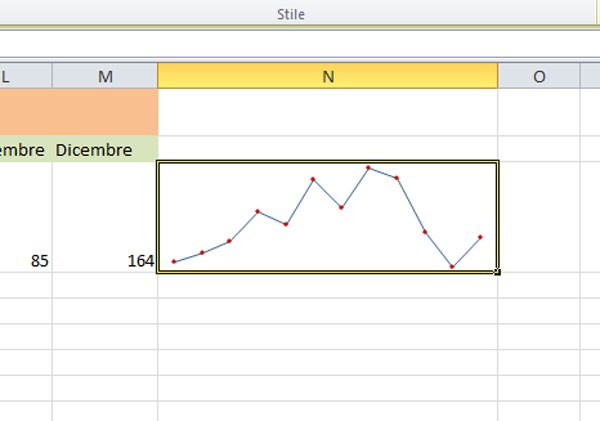Select the empty cell directly below 164
Image resolution: width=600 pixels, height=421 pixels.
(105, 284)
